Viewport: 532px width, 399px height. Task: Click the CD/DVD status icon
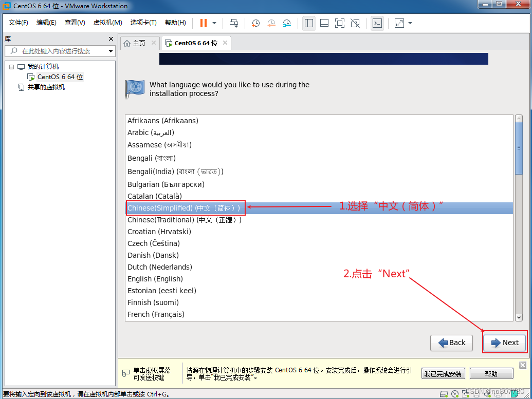click(455, 394)
